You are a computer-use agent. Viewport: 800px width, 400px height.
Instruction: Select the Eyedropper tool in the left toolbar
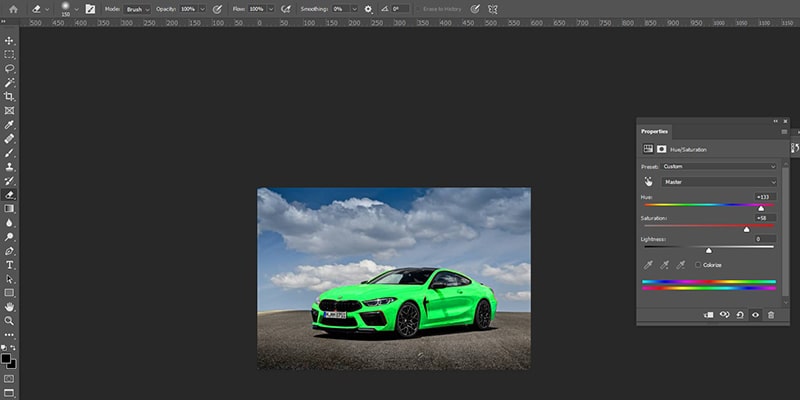click(9, 125)
